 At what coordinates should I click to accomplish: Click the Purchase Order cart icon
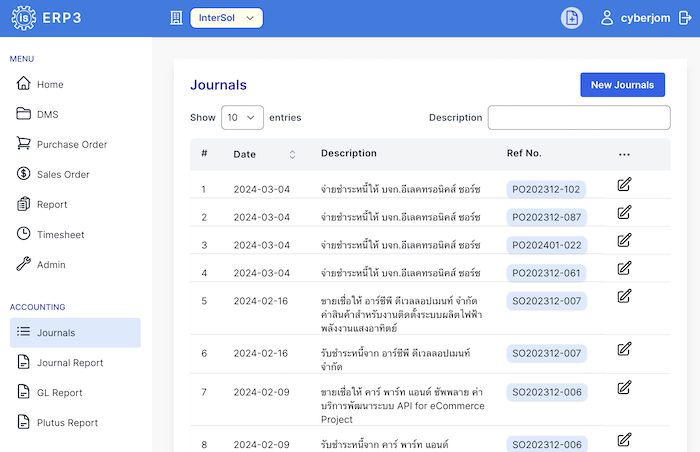click(x=23, y=143)
